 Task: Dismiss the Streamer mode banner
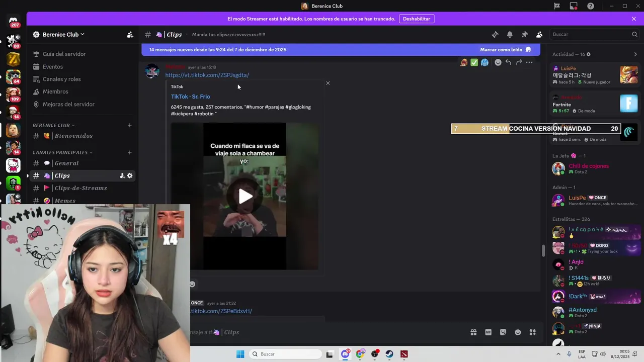[x=634, y=19]
